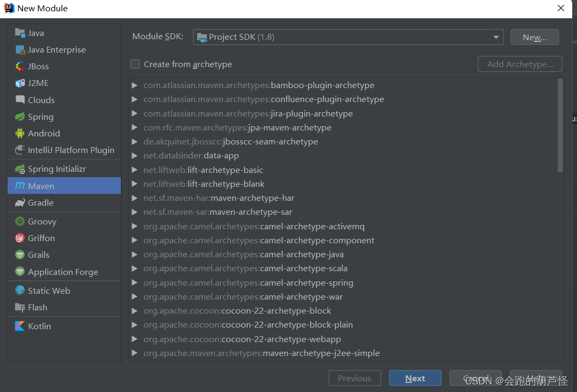Expand camel-archetype-activemq node
Viewport: 577px width, 392px height.
click(135, 226)
